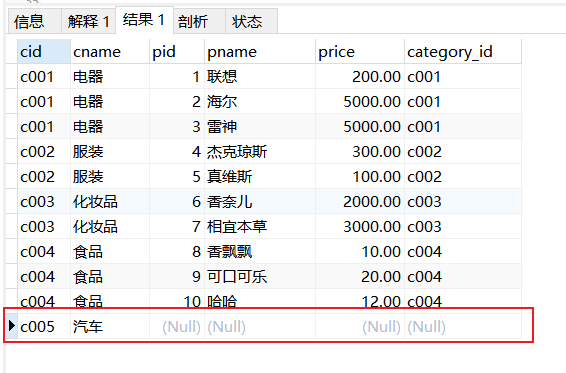Select the cname cell in 杰克琼斯 row
The width and height of the screenshot is (566, 373).
coord(110,151)
